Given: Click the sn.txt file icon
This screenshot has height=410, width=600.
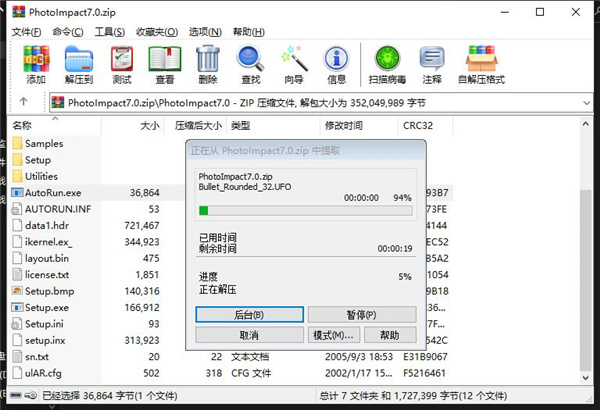Looking at the screenshot, I should click(17, 357).
